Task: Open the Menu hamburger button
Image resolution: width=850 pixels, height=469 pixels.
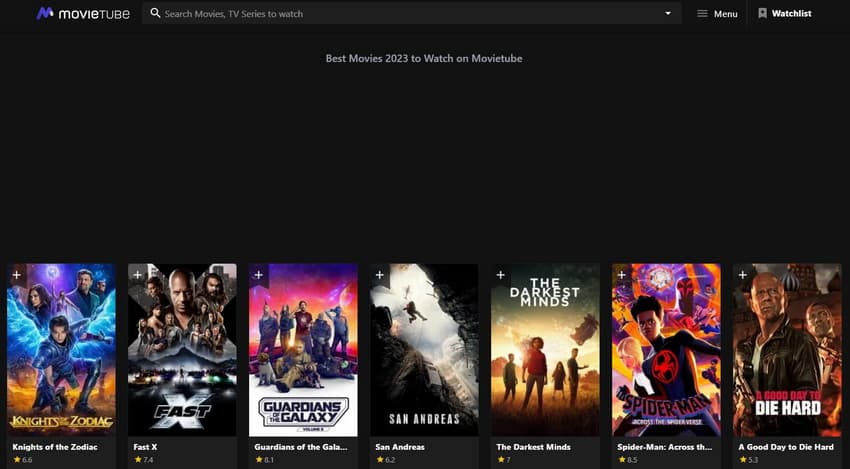Action: point(717,14)
